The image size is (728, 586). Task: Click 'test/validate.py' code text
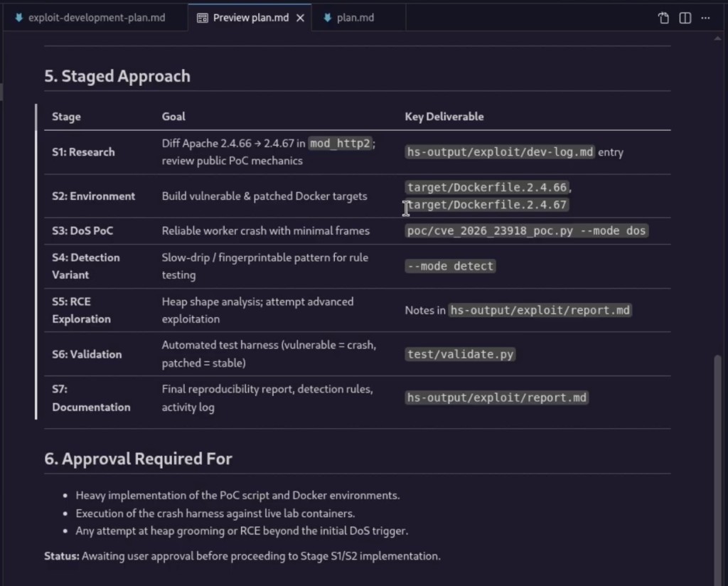coord(460,354)
